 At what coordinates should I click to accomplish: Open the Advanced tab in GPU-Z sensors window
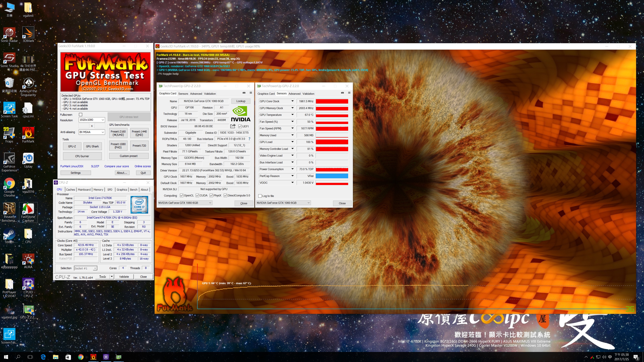[x=294, y=94]
